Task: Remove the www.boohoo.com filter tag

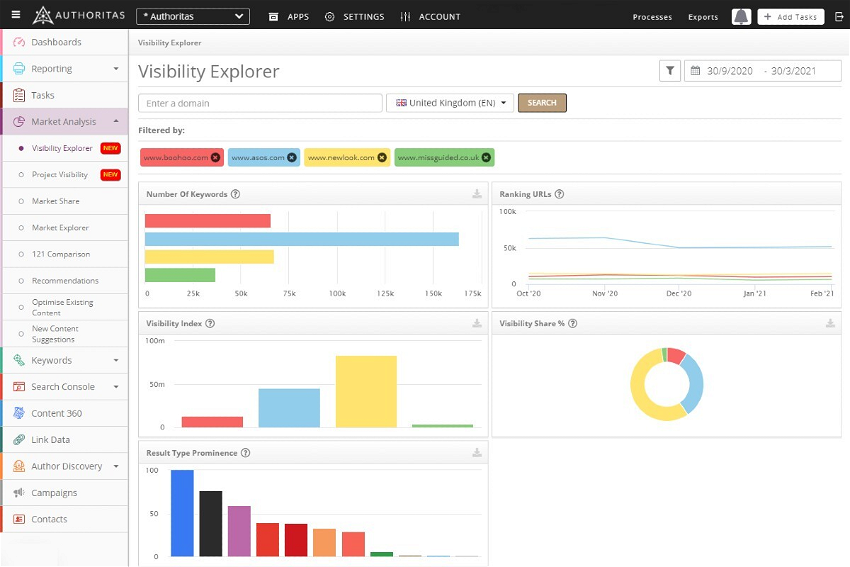Action: 215,158
